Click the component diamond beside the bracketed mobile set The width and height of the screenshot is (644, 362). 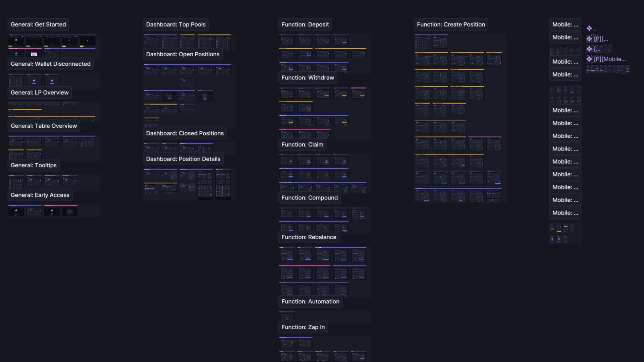coord(590,49)
